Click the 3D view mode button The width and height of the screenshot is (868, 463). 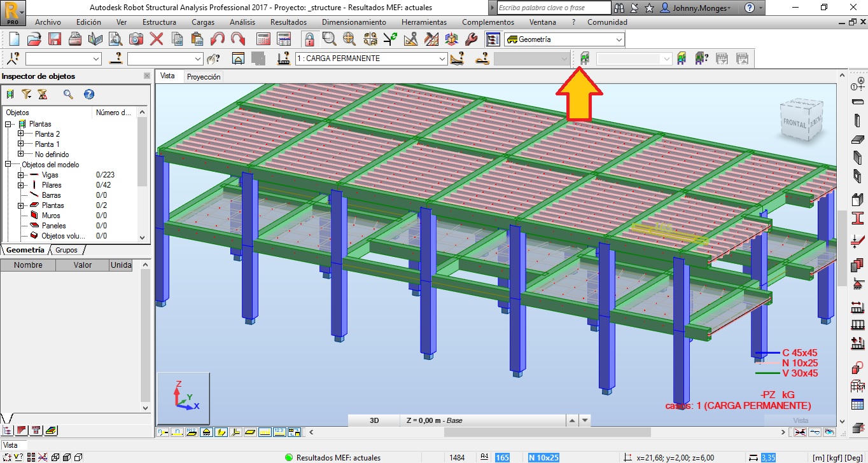click(374, 420)
